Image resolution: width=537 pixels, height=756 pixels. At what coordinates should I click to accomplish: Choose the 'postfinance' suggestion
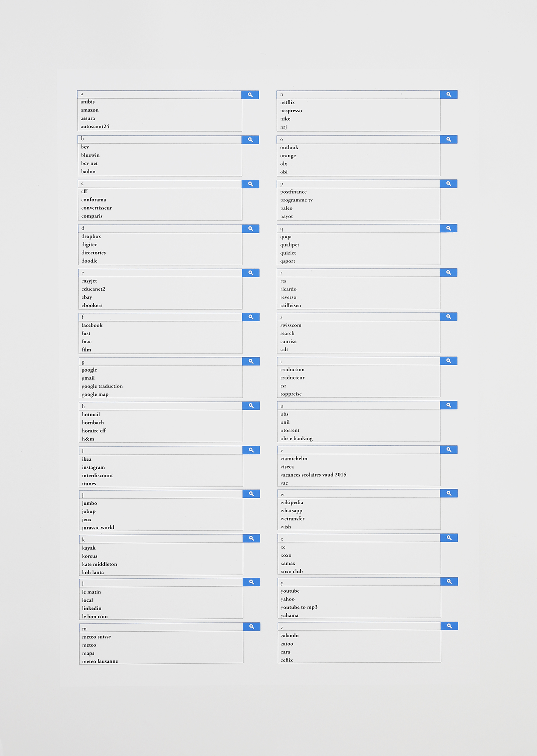(294, 192)
